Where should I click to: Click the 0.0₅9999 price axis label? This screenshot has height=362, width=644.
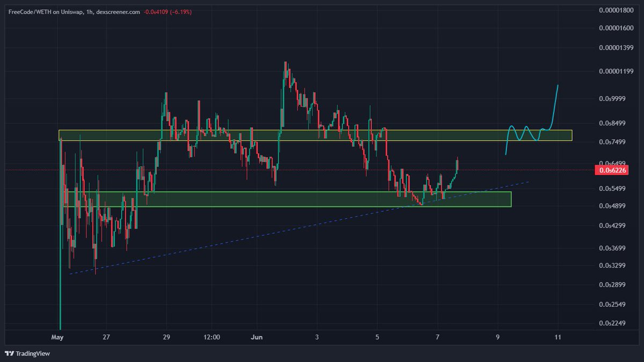(x=612, y=99)
